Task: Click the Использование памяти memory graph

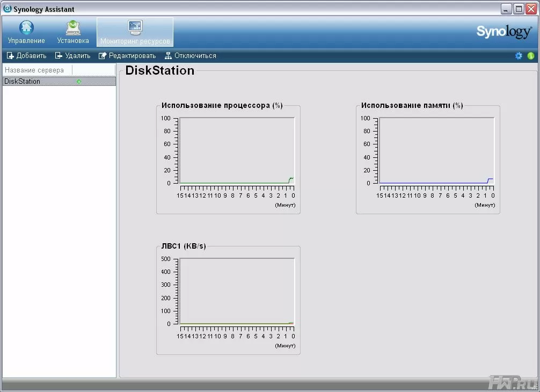Action: click(x=436, y=150)
